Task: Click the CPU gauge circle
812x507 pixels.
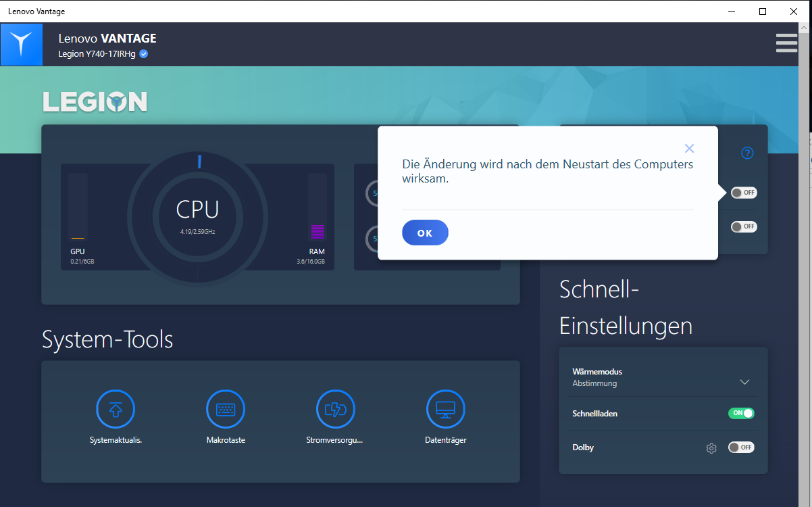Action: [198, 216]
